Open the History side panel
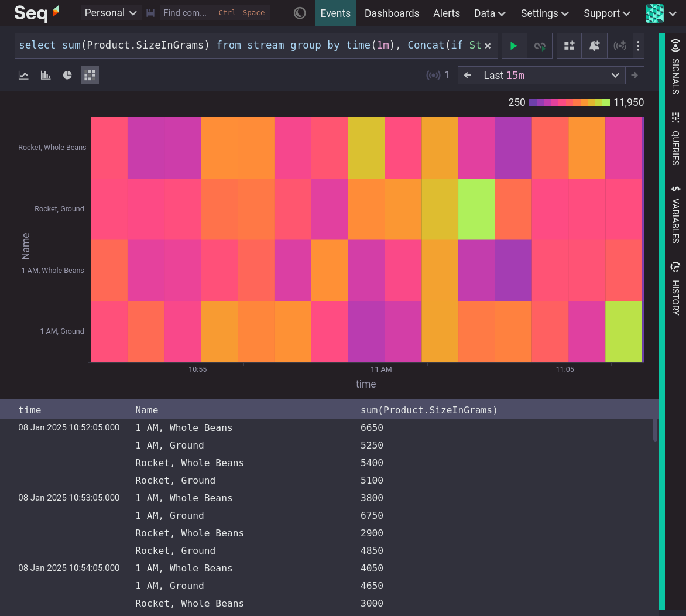The width and height of the screenshot is (686, 616). (x=675, y=289)
